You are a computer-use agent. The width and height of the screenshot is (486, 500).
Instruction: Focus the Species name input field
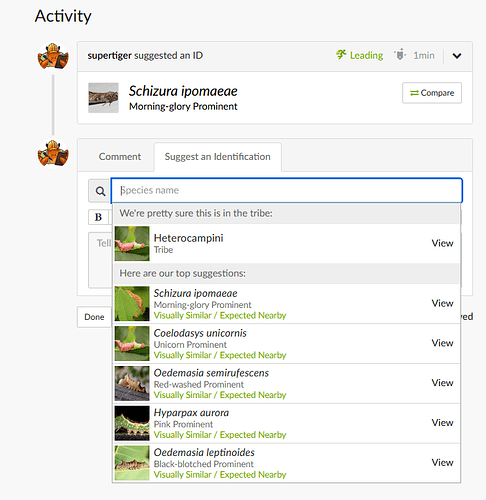pyautogui.click(x=287, y=190)
